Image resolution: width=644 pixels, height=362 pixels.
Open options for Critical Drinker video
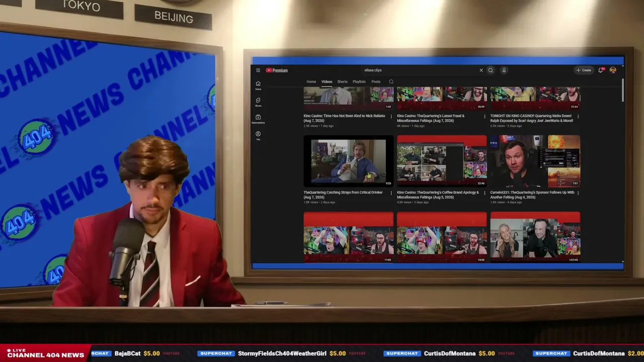point(391,193)
